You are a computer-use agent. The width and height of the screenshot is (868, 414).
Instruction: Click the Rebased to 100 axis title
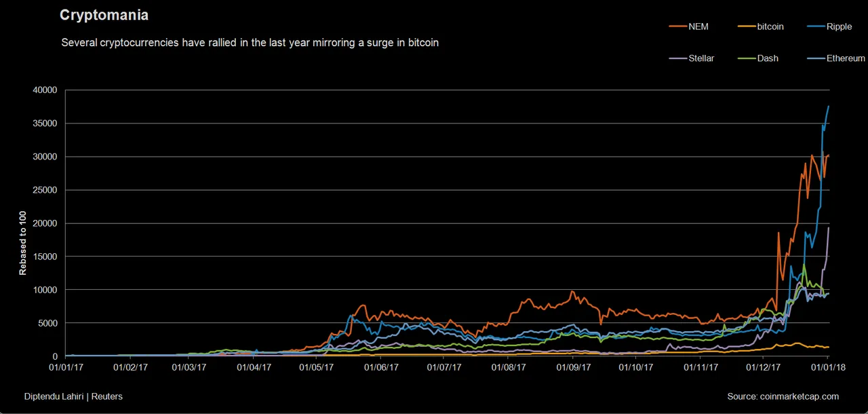tap(23, 242)
